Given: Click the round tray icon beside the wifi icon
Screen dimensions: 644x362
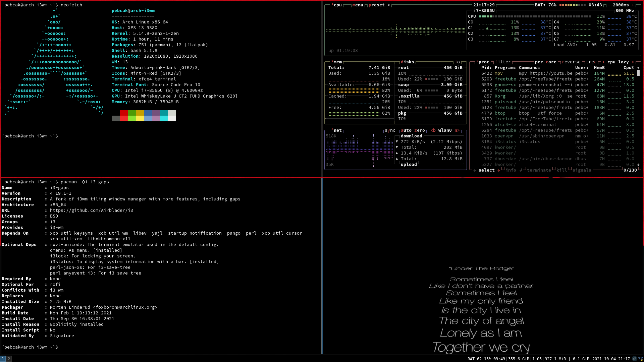Looking at the screenshot, I should click(x=634, y=359).
